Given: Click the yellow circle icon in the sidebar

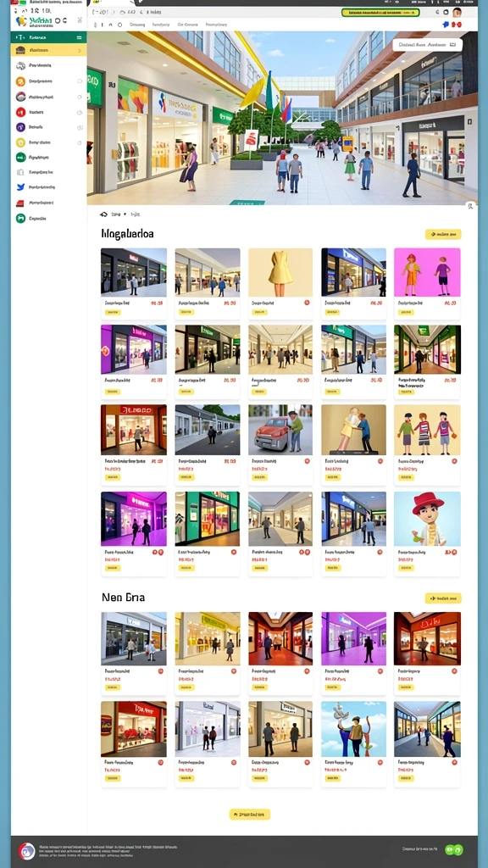Looking at the screenshot, I should (20, 142).
